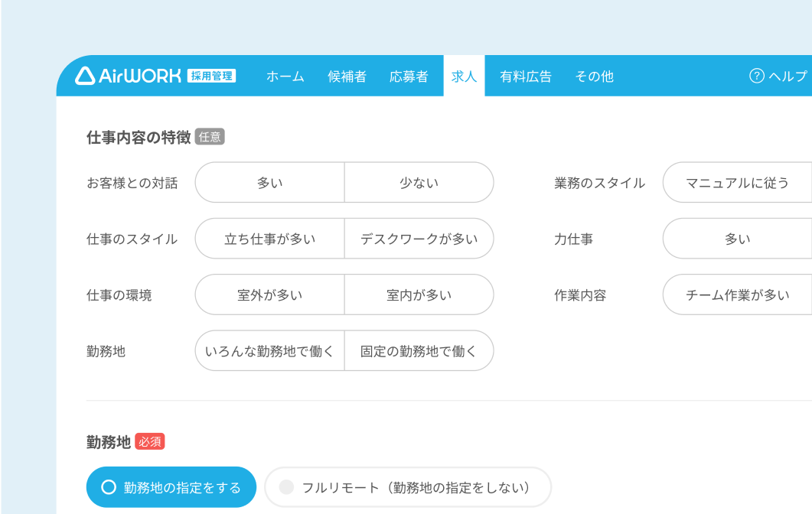812x514 pixels.
Task: Pick いろんな勤務地で働く for 勤務地
Action: click(x=269, y=350)
